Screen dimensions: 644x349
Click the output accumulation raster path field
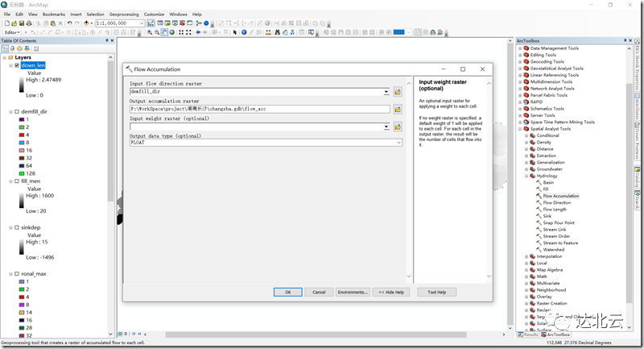click(x=260, y=109)
